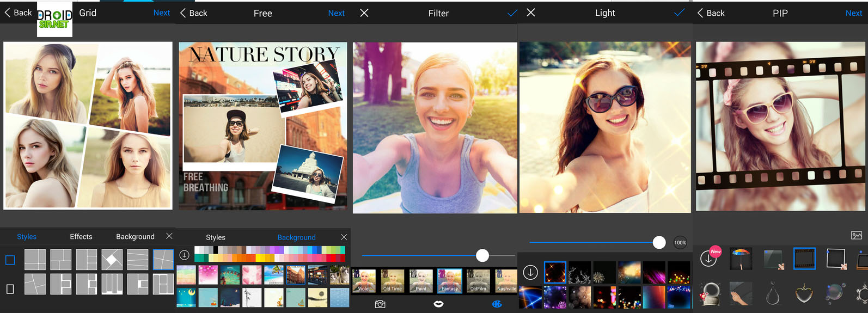Screen dimensions: 868x313
Task: Open camera icon in Filter panel
Action: coord(380,304)
